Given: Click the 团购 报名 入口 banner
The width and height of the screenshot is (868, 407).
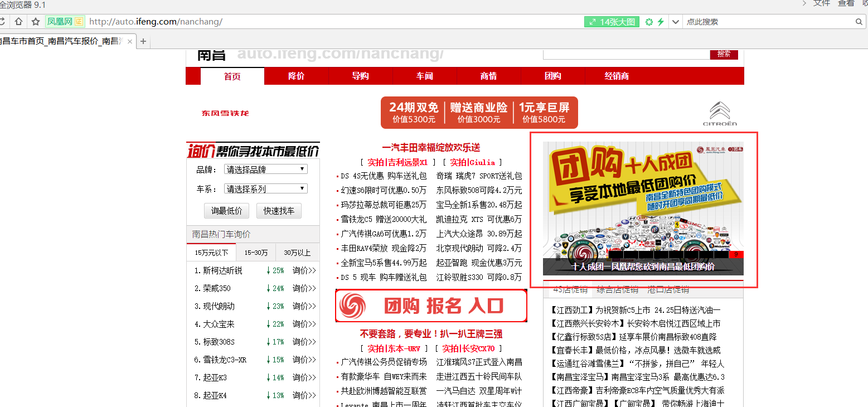Looking at the screenshot, I should coord(431,306).
